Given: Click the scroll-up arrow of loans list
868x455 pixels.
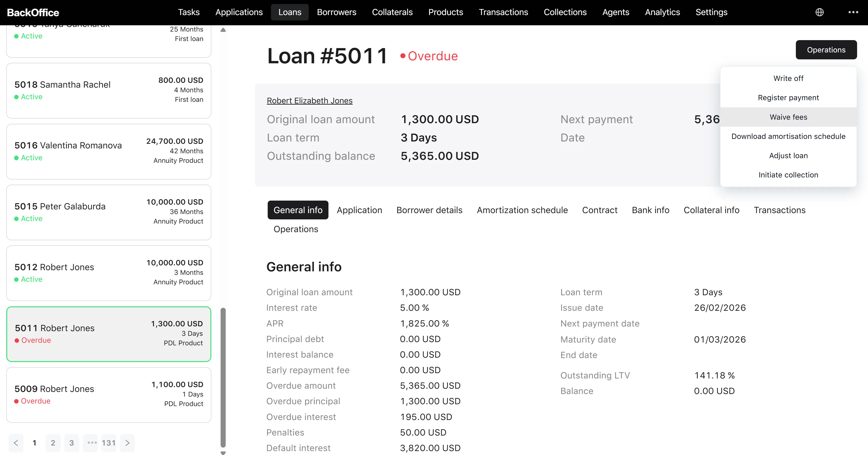Looking at the screenshot, I should 223,30.
